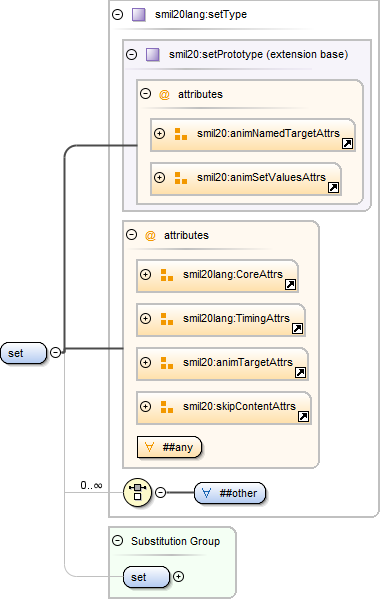Click the @ icon of setPrototype attributes

[164, 94]
